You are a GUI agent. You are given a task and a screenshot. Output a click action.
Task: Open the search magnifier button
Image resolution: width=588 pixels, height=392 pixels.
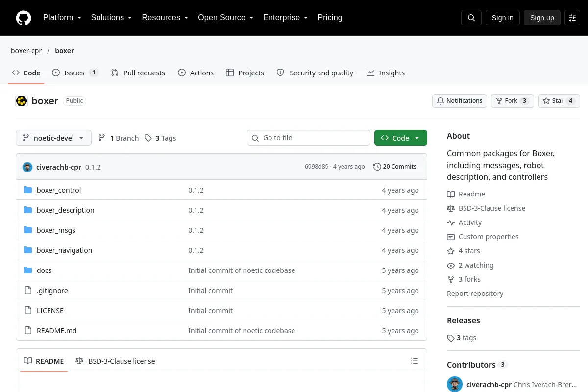(x=471, y=18)
